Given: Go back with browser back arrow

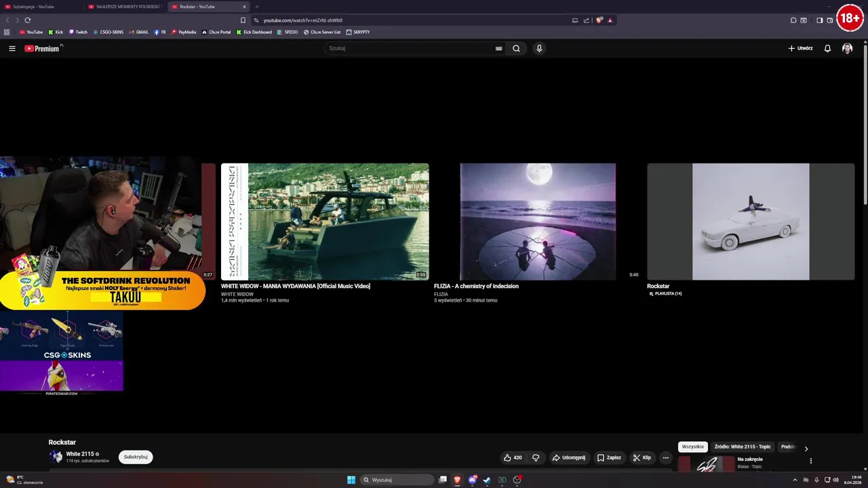Looking at the screenshot, I should pos(7,20).
